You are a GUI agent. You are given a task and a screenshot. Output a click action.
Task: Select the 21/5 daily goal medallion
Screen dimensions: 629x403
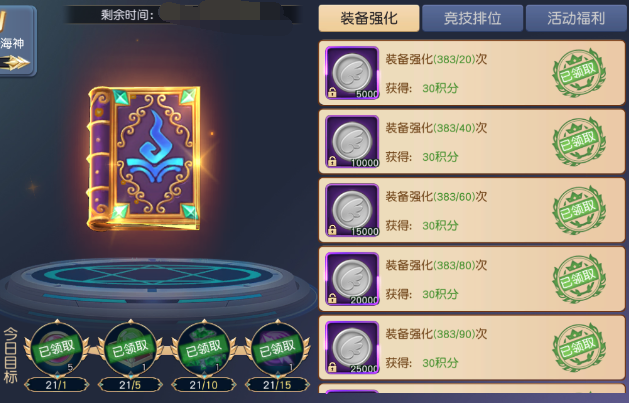pos(130,349)
